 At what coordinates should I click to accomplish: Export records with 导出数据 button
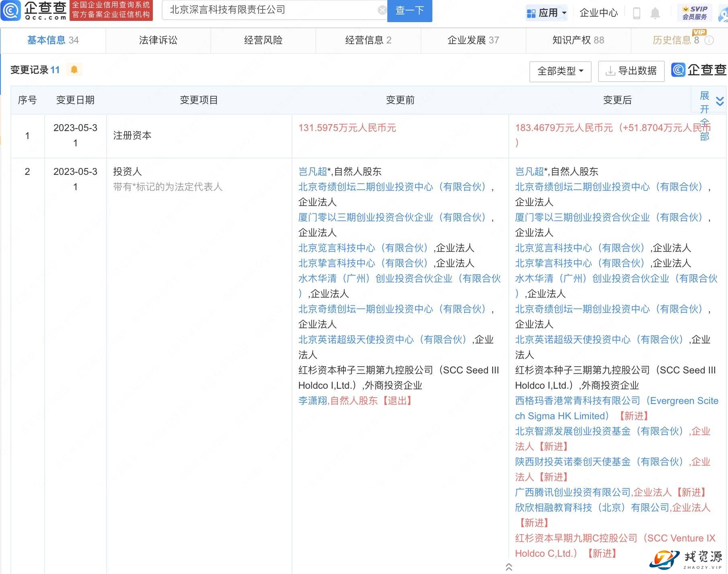coord(631,71)
